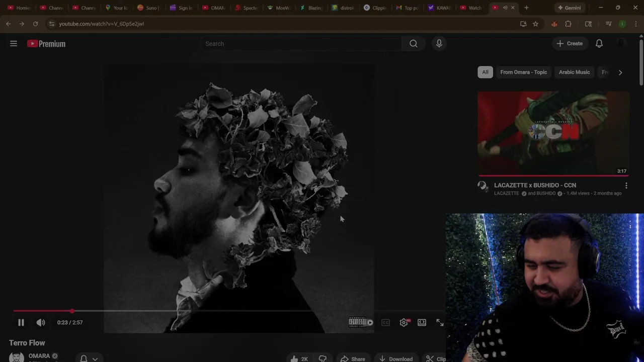Screen dimensions: 644x362
Task: Open Chrome profile avatar
Action: (622, 24)
